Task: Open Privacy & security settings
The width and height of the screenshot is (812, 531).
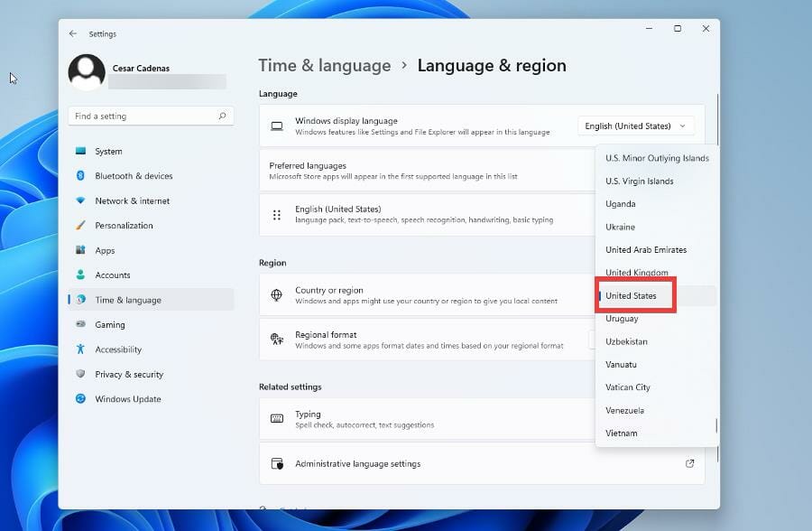Action: pyautogui.click(x=151, y=374)
